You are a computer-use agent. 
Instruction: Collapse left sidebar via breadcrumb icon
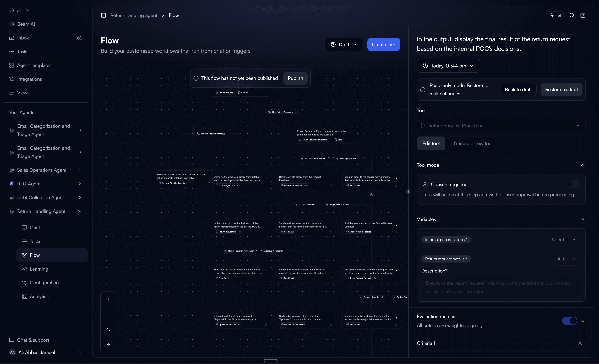tap(103, 15)
